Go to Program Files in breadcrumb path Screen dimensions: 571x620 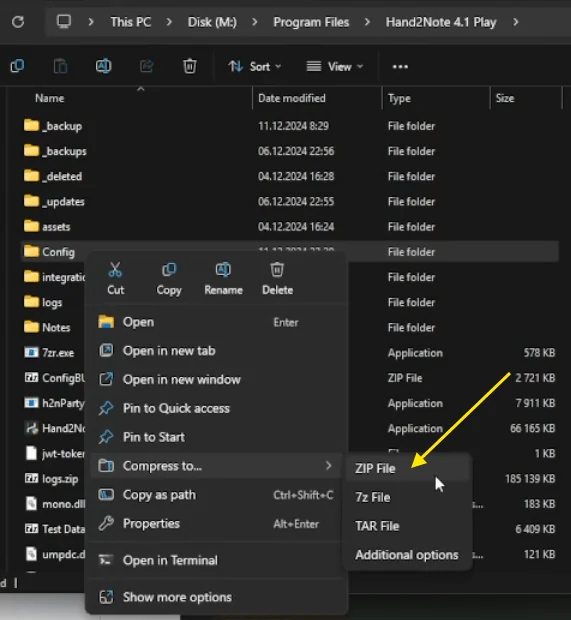[x=311, y=22]
